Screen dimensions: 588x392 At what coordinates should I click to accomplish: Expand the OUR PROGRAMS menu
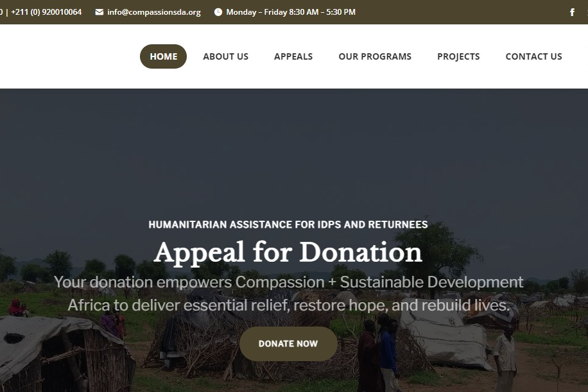point(375,56)
